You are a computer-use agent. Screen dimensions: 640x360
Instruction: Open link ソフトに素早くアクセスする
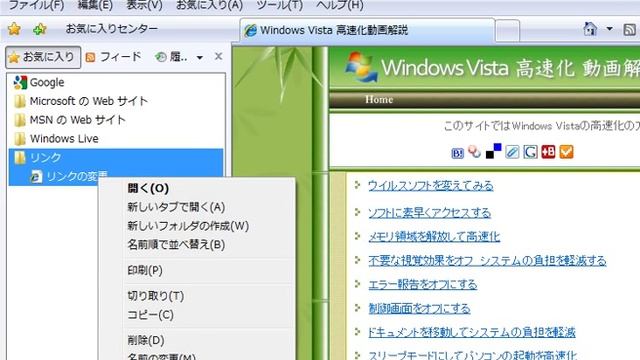click(x=429, y=213)
